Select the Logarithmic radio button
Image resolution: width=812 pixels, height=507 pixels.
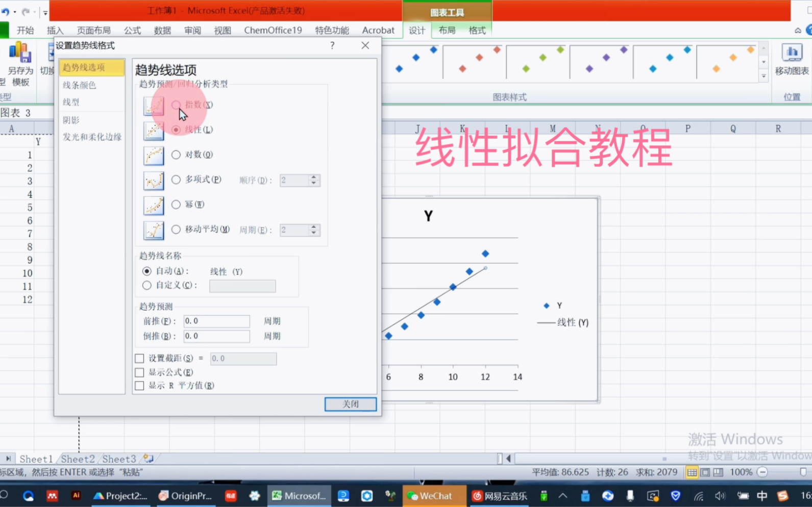point(176,155)
